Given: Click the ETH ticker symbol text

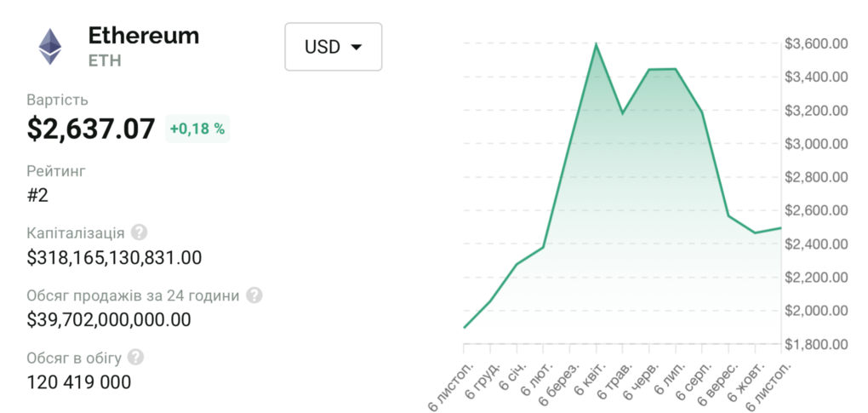Looking at the screenshot, I should 106,60.
